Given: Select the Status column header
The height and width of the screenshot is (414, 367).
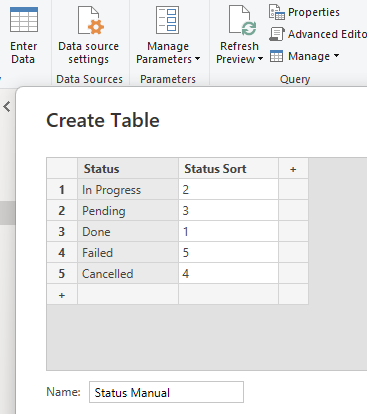Looking at the screenshot, I should [128, 169].
